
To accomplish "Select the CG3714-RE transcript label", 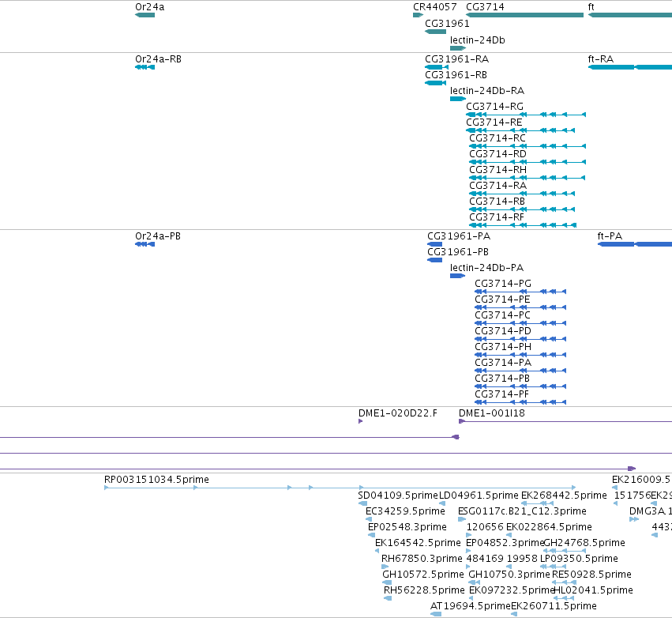I will pos(494,122).
